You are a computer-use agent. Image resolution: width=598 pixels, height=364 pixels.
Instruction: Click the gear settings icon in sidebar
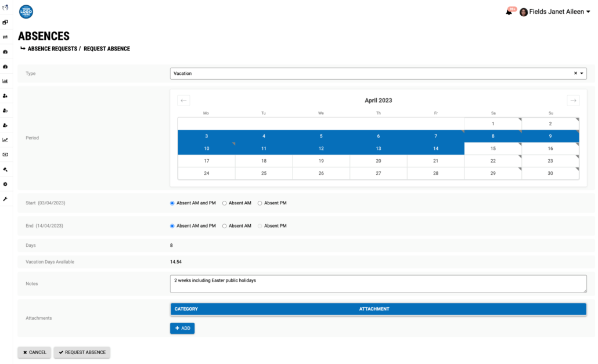[x=5, y=184]
